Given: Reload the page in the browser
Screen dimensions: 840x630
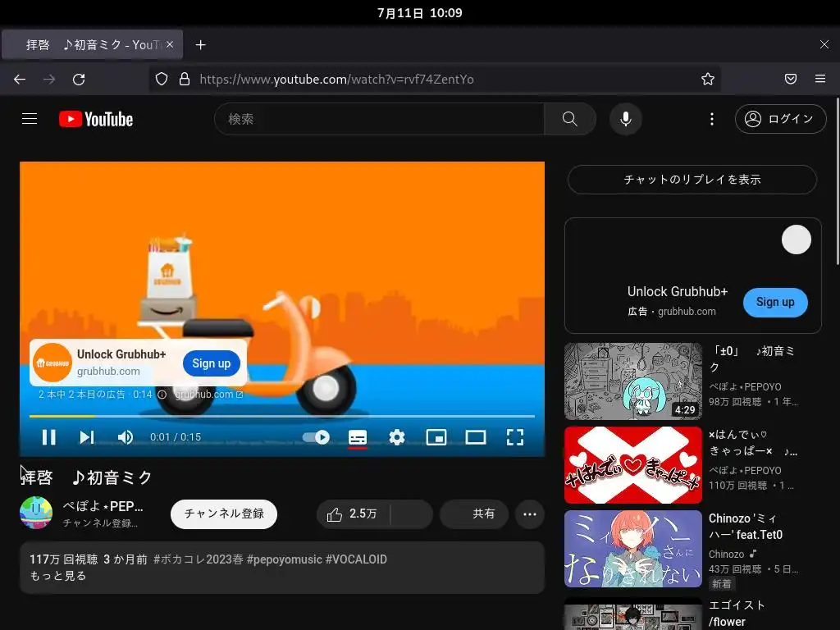Looking at the screenshot, I should 79,80.
